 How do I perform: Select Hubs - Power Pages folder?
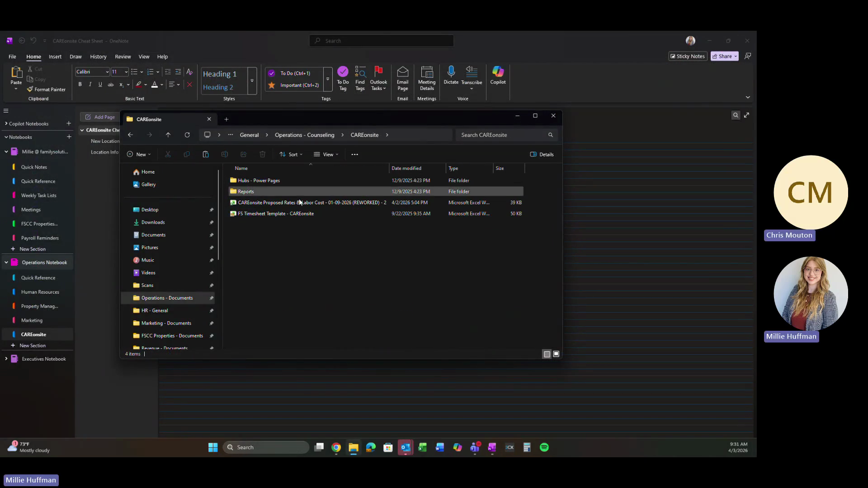point(376,180)
